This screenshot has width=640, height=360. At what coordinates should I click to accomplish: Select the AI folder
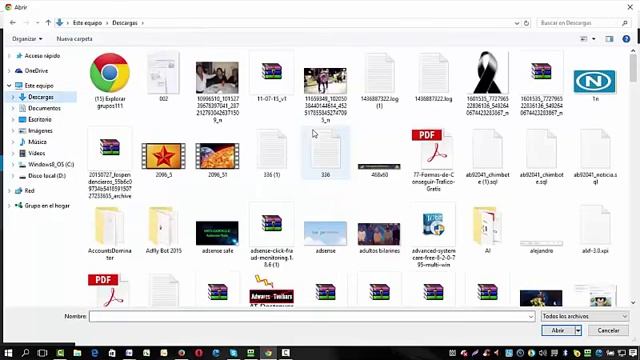pos(487,229)
